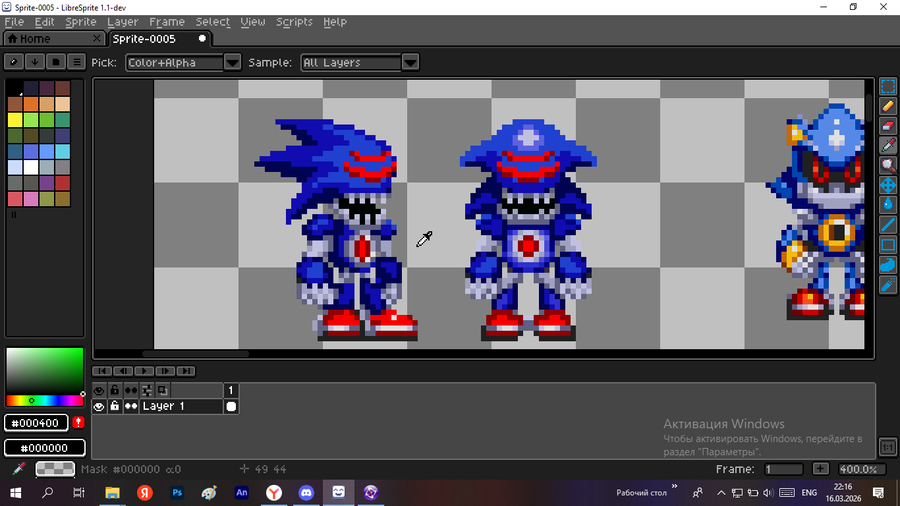Toggle timeline header continuous layers dots

[x=131, y=390]
